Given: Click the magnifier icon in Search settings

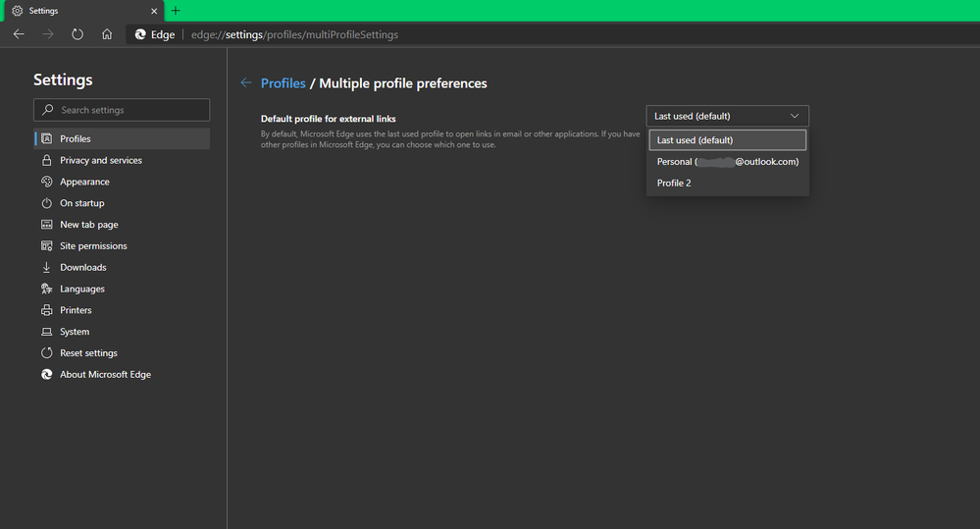Looking at the screenshot, I should tap(47, 110).
